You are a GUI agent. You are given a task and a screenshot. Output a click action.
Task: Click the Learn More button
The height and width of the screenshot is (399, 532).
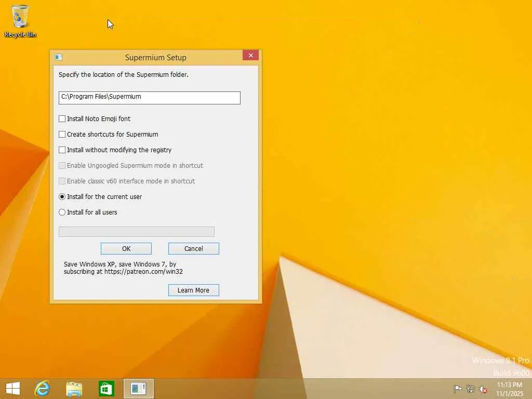point(194,290)
